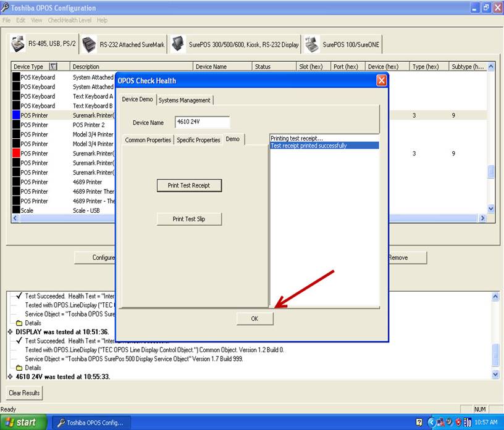This screenshot has height=430, width=504.
Task: Click the Toshiba OPOS wrench icon in title bar
Action: click(x=6, y=8)
